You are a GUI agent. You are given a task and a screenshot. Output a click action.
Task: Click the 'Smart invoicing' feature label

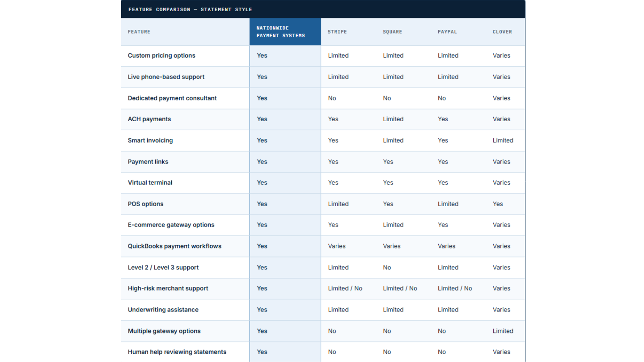click(150, 140)
